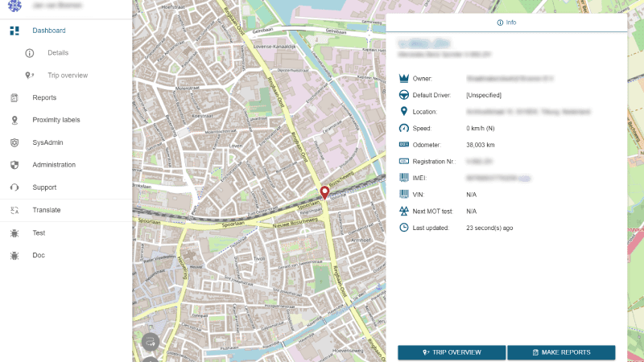Screen dimensions: 644x362
Task: Open Proximity labels page
Action: 56,120
